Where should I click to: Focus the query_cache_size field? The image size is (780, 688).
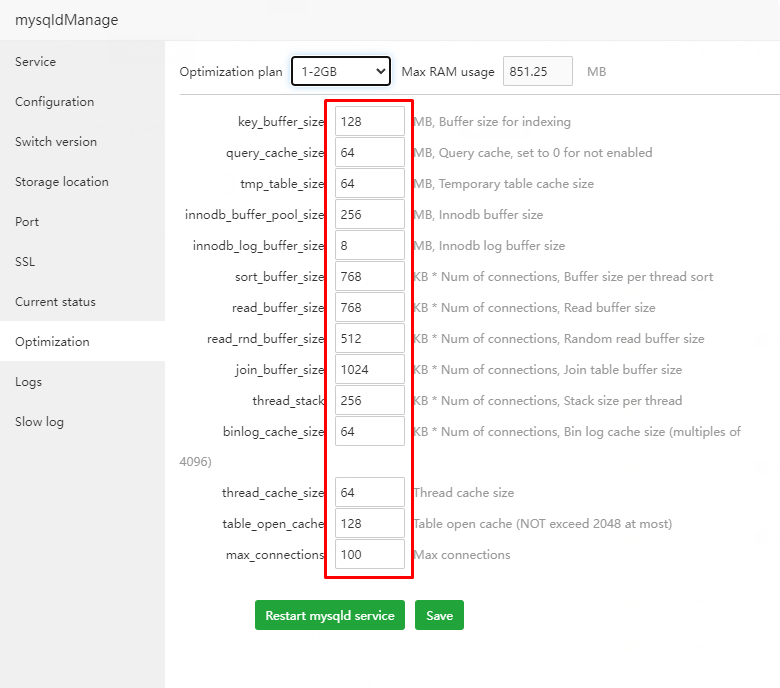pos(369,153)
